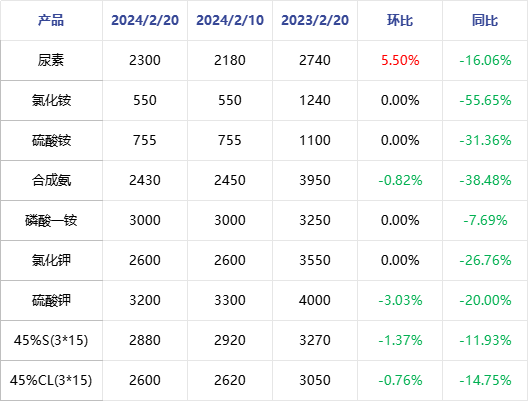Select the 2024/2/20 column header

(x=145, y=20)
